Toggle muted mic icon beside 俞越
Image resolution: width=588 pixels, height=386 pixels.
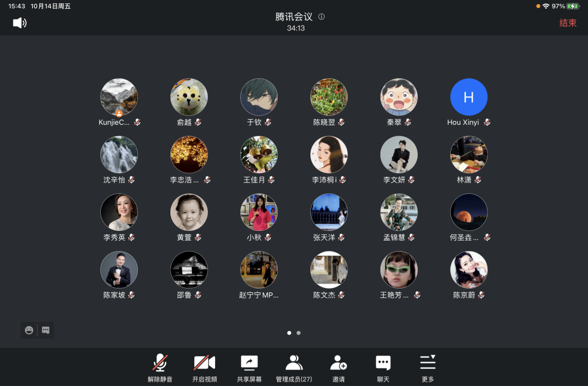tap(198, 122)
